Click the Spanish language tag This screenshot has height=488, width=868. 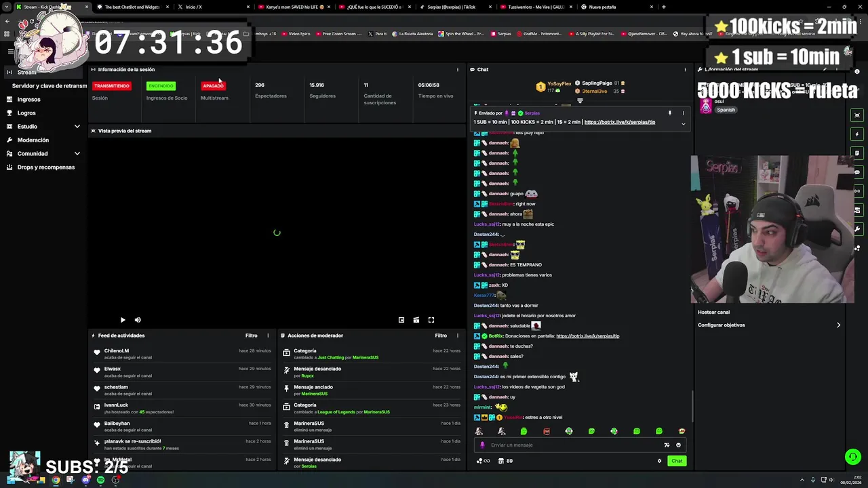point(726,110)
